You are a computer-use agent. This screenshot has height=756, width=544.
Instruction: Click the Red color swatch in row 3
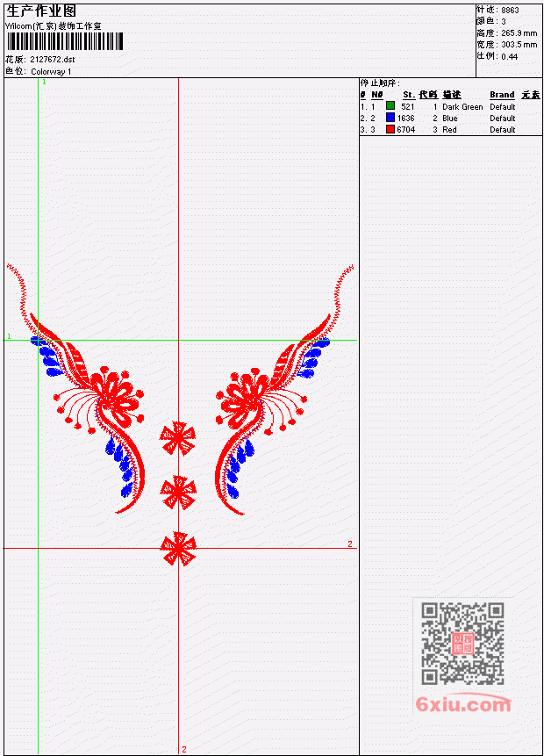tap(390, 129)
